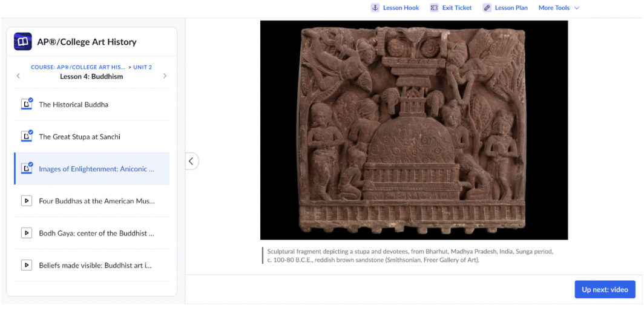Expand the More Tools dropdown
The image size is (644, 311).
559,8
